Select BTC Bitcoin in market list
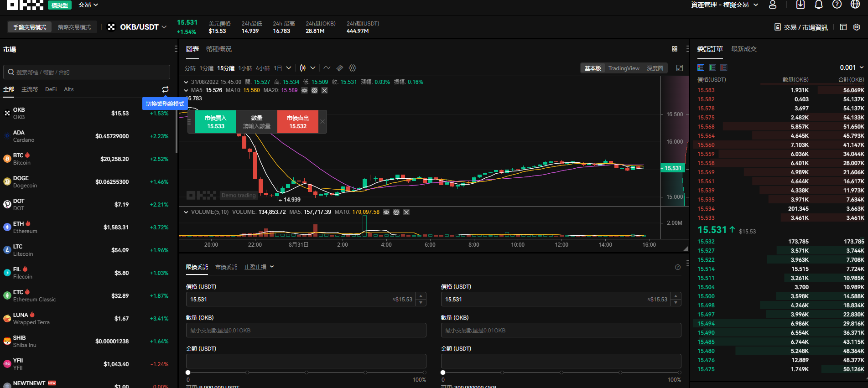 click(87, 159)
